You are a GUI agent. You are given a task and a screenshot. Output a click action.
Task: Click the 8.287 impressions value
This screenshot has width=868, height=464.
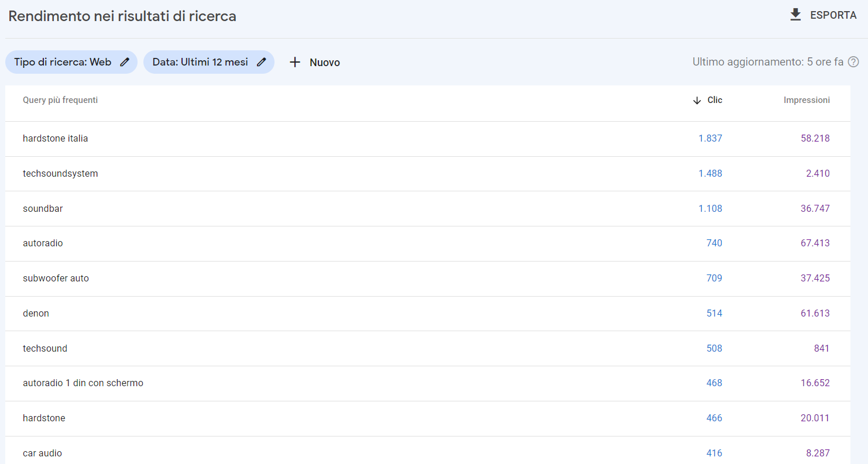click(x=818, y=453)
